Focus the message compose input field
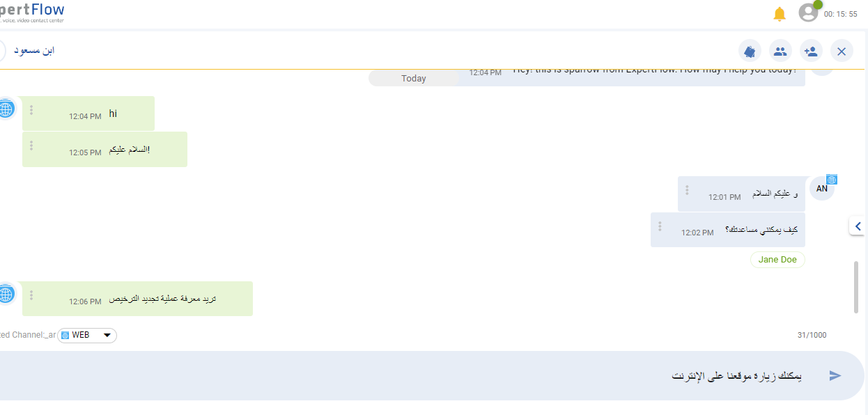The height and width of the screenshot is (415, 868). coord(418,376)
